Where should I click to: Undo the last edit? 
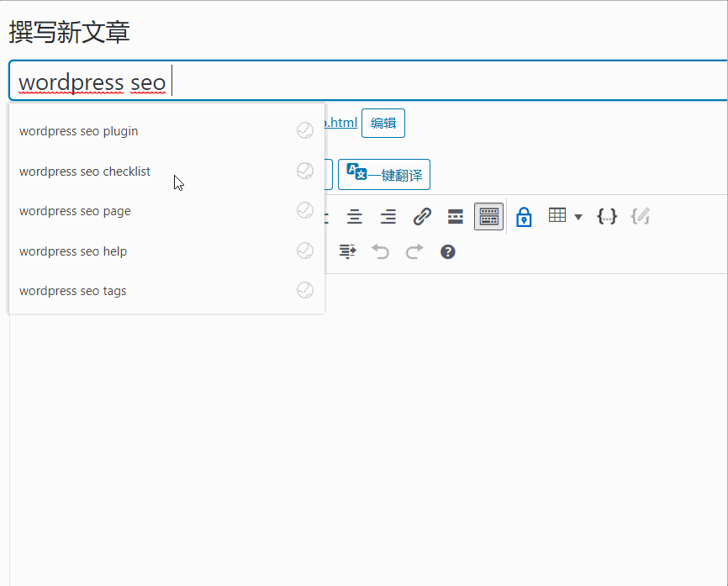click(x=381, y=251)
